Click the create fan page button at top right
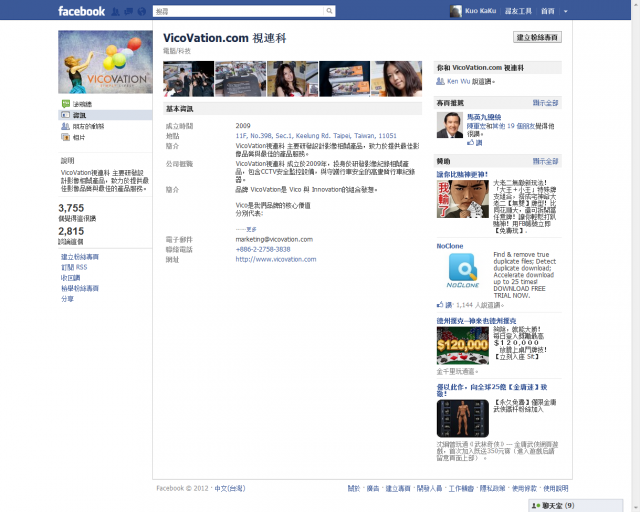 537,37
